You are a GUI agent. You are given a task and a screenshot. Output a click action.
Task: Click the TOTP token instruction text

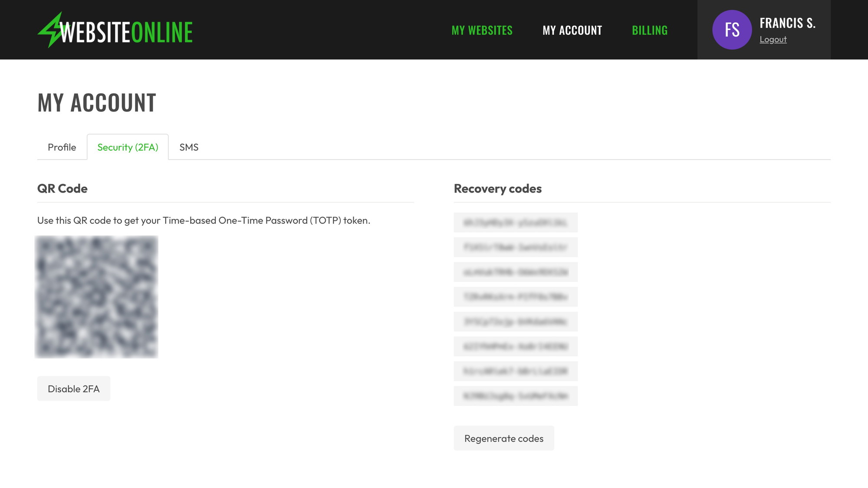(x=204, y=220)
